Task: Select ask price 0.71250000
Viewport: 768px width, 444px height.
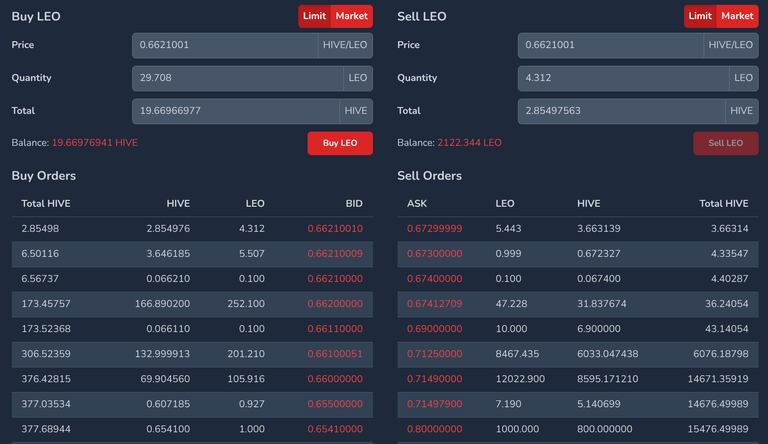Action: click(x=434, y=353)
